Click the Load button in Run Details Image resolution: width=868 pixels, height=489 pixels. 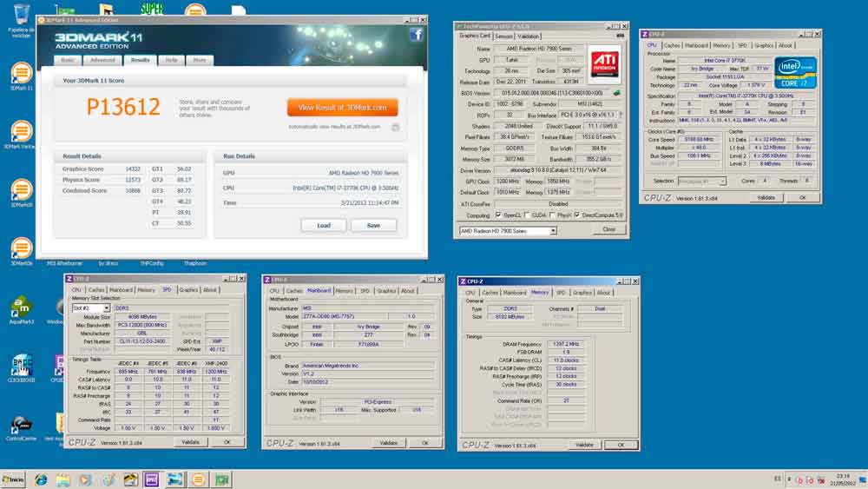324,226
